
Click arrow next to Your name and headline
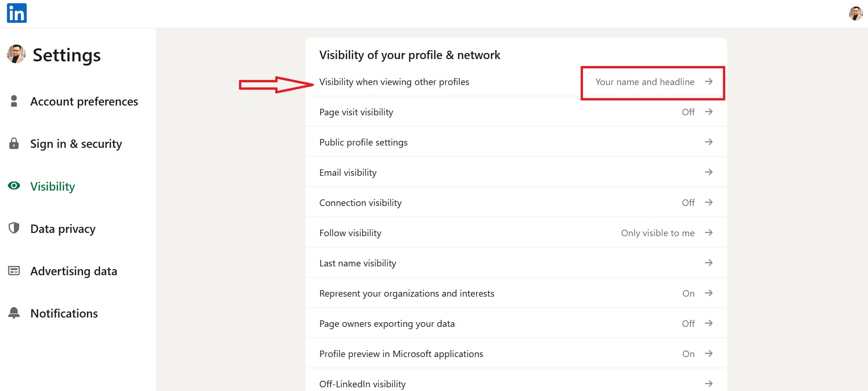[709, 81]
